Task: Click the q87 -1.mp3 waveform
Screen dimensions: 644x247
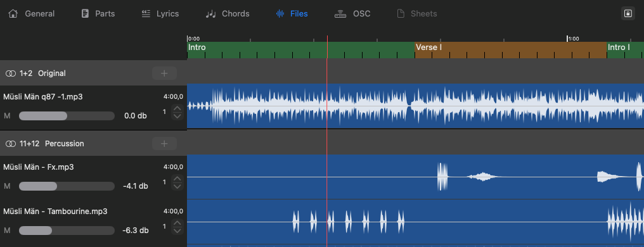Action: tap(415, 106)
